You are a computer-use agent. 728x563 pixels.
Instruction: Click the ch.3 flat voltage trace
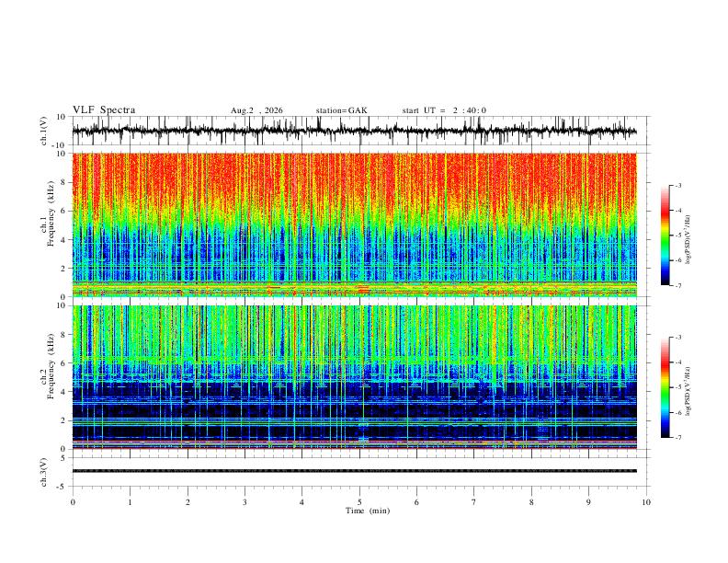354,471
